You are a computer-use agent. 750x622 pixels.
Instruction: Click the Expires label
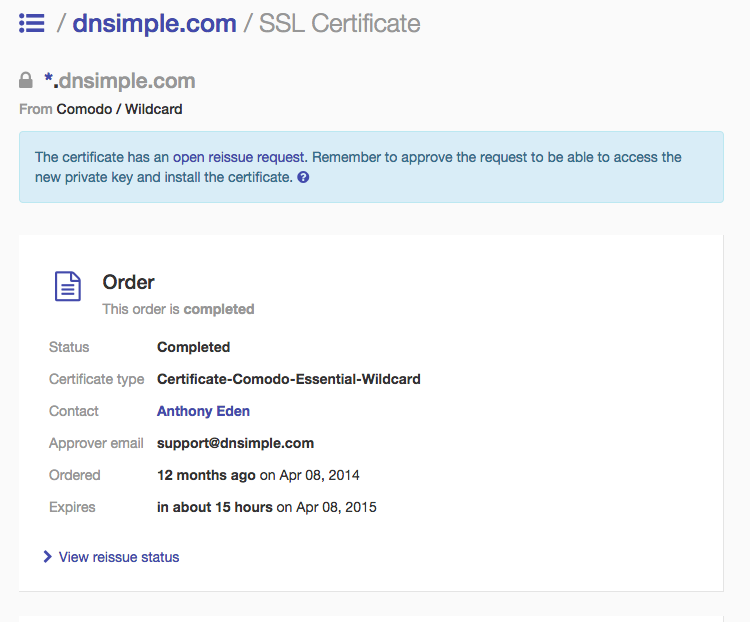coord(72,507)
